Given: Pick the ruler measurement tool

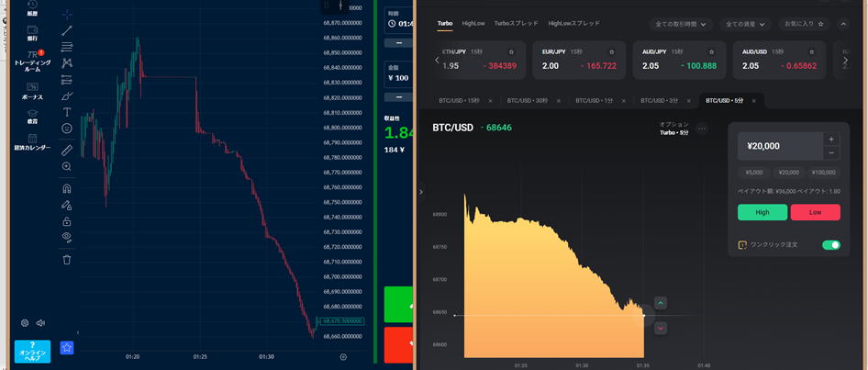Looking at the screenshot, I should (x=67, y=150).
